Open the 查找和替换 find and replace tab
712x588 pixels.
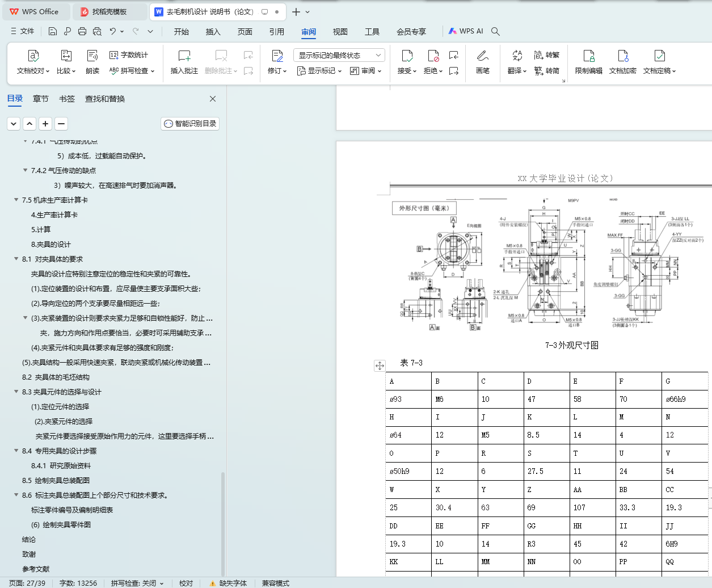[105, 99]
